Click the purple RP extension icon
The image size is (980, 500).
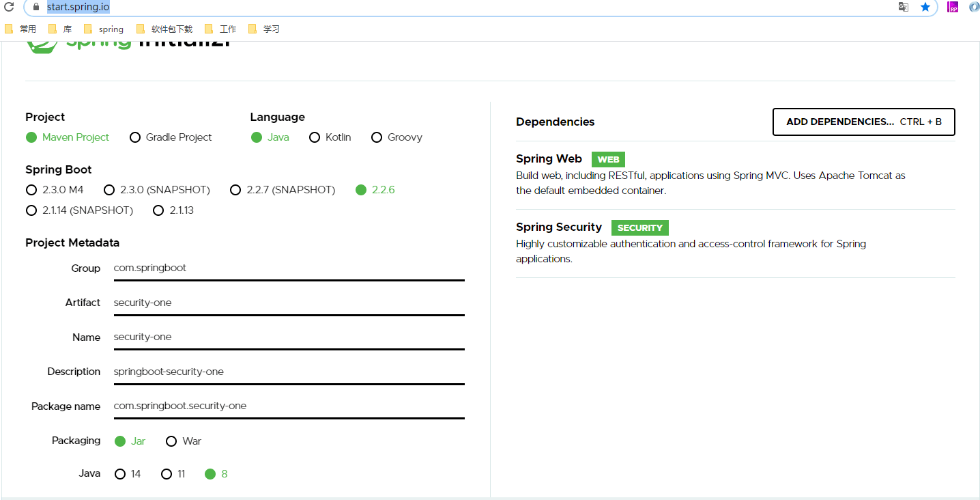coord(953,7)
